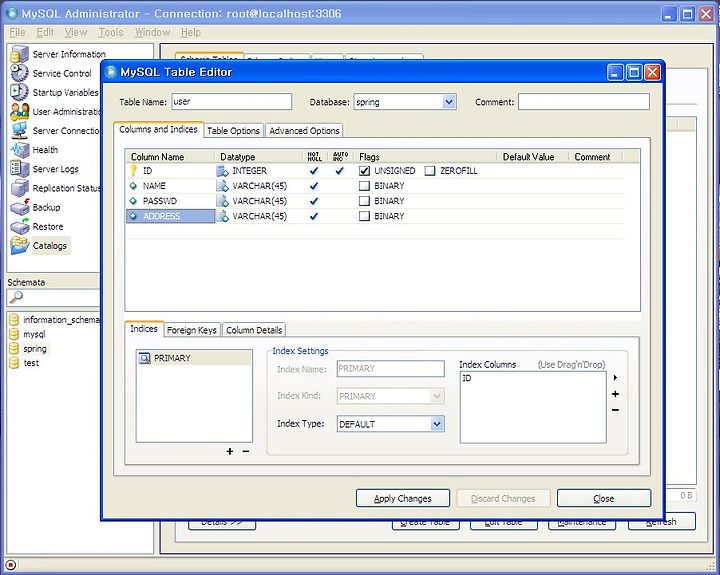The height and width of the screenshot is (575, 720).
Task: Uncheck UNSIGNED flag for ID column
Action: pos(364,171)
